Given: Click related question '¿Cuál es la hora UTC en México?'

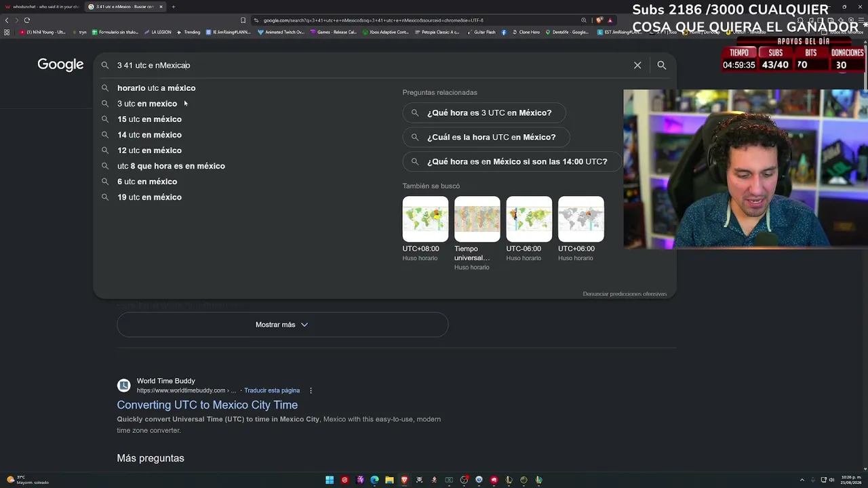Looking at the screenshot, I should pyautogui.click(x=486, y=137).
